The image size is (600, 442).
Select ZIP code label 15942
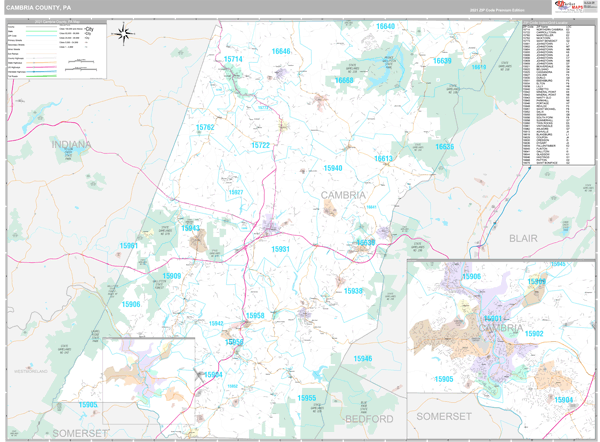click(x=216, y=323)
